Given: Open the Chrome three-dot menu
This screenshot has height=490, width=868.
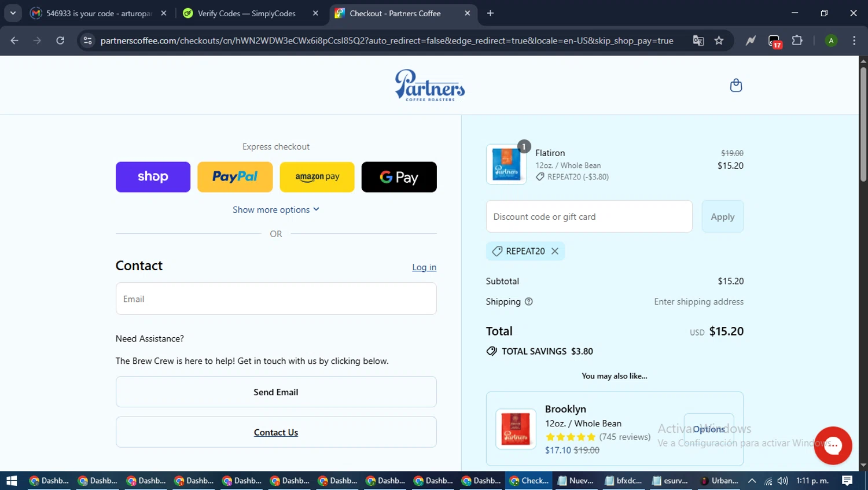Looking at the screenshot, I should pyautogui.click(x=854, y=40).
